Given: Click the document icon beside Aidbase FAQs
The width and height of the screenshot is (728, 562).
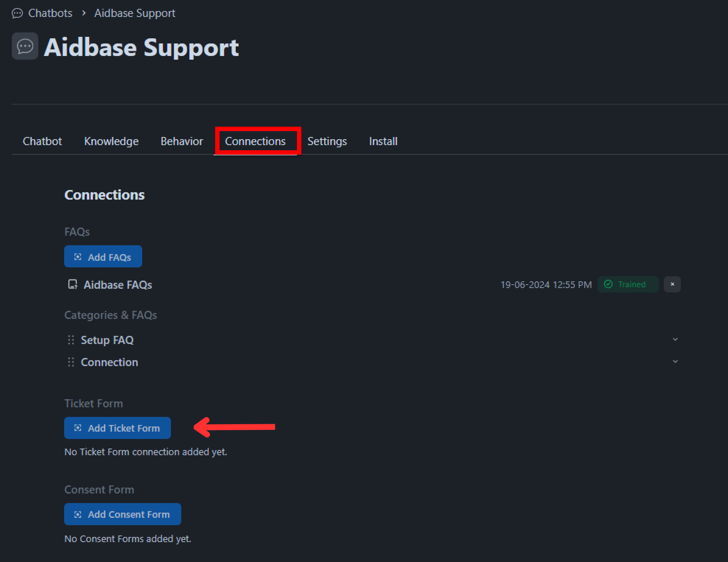Looking at the screenshot, I should pyautogui.click(x=73, y=284).
